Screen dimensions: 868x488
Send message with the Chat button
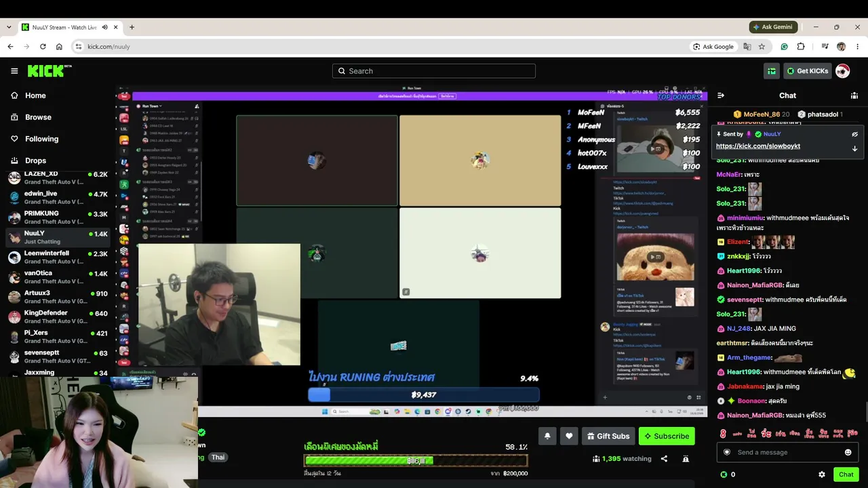[846, 474]
